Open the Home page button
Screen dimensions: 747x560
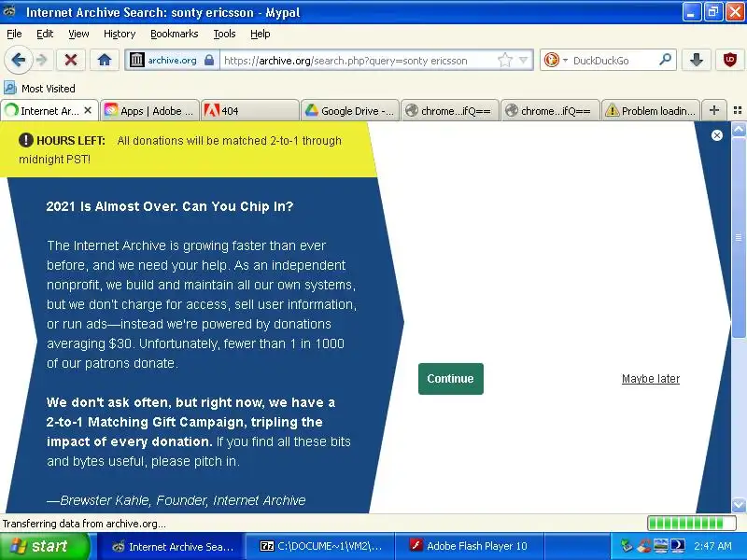point(105,60)
